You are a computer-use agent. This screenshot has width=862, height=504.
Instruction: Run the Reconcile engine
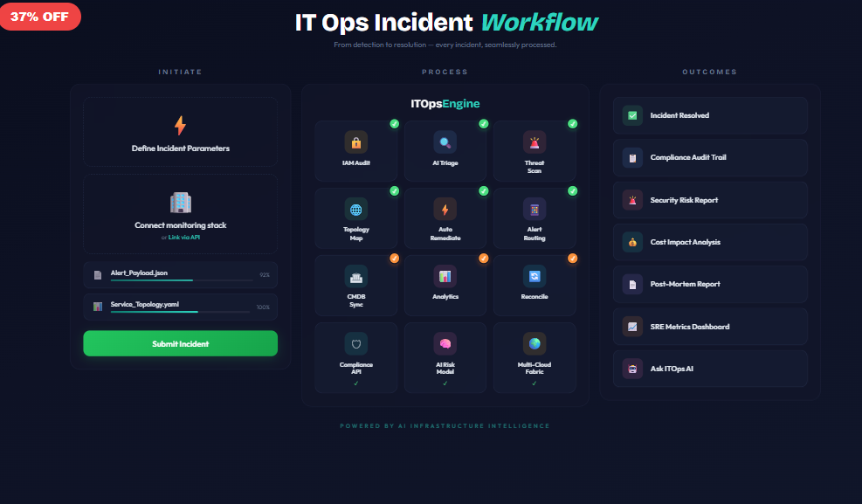(x=534, y=285)
